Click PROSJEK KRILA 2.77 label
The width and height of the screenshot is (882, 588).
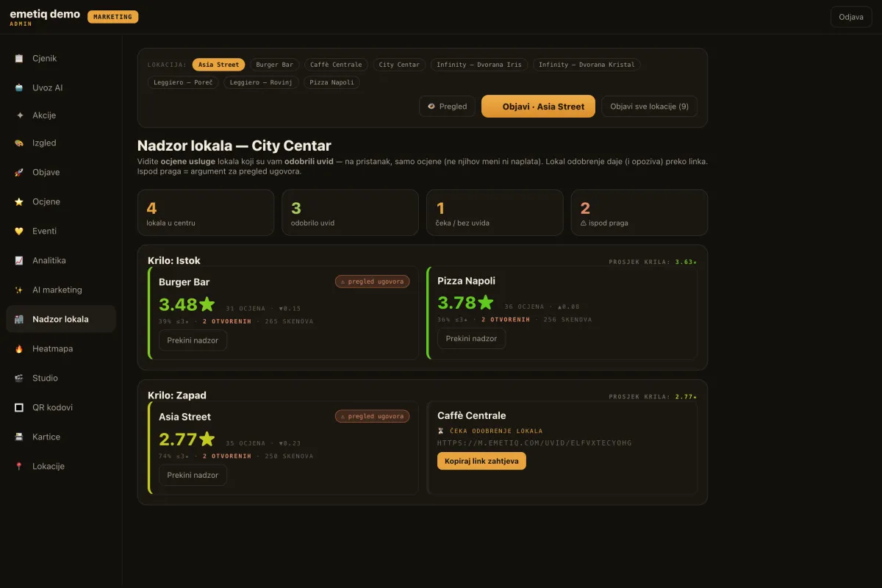click(x=653, y=397)
